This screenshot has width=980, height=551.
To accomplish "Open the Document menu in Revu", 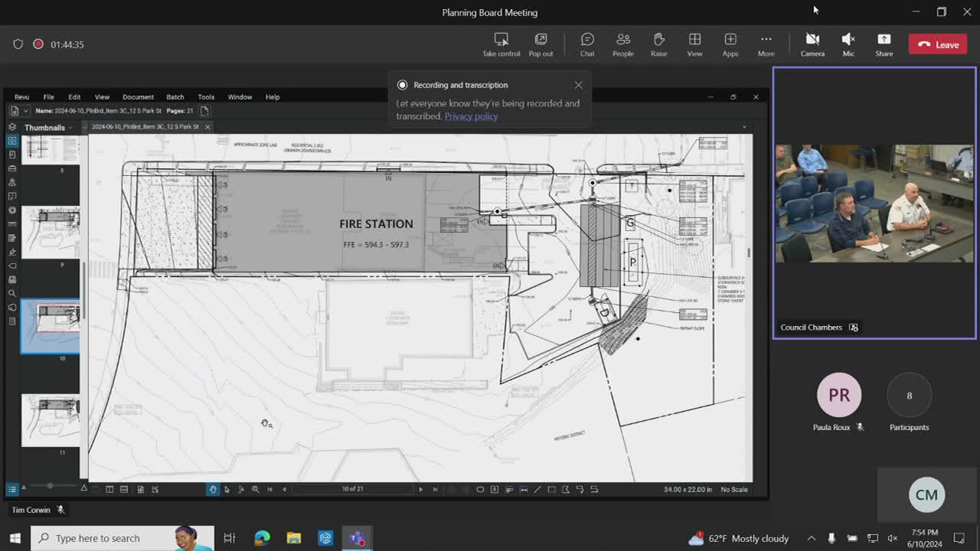I will (138, 97).
